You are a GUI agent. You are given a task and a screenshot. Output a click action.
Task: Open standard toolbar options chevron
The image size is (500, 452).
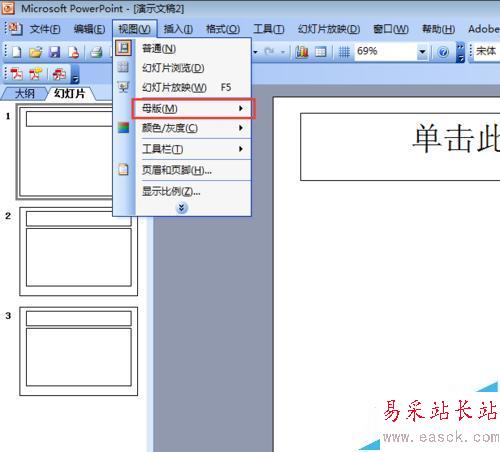pyautogui.click(x=460, y=52)
